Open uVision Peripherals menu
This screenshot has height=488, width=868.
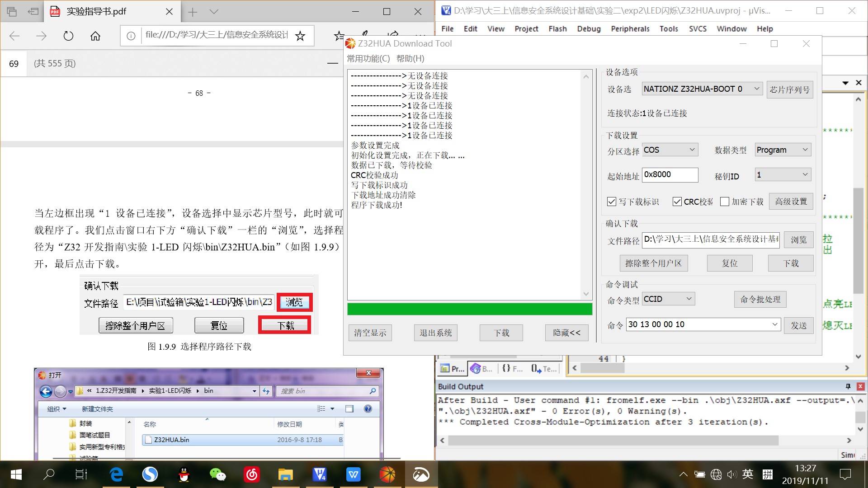tap(630, 28)
